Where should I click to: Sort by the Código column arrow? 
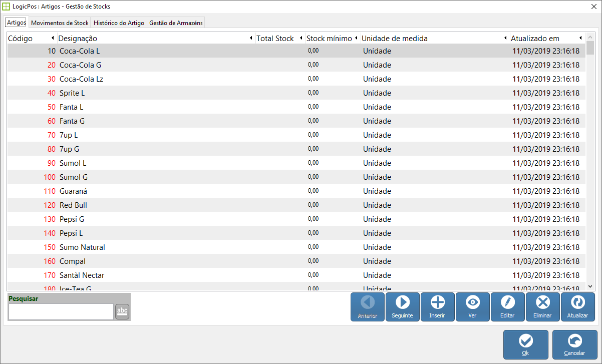click(53, 39)
